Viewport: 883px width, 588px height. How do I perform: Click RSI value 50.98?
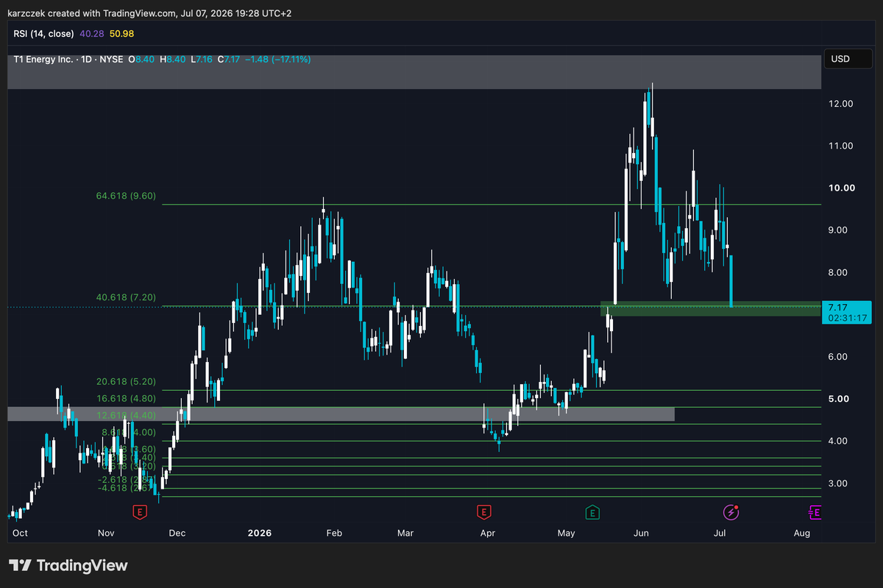point(121,33)
